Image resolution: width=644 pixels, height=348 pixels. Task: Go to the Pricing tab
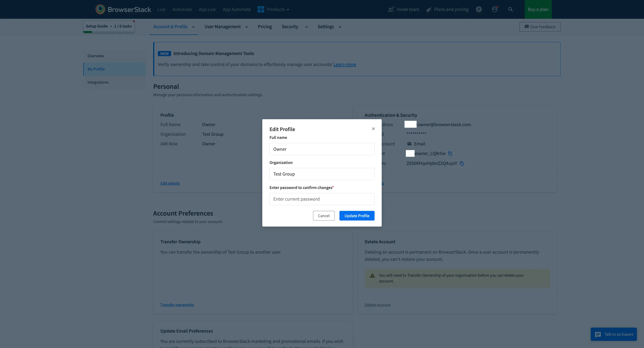(x=265, y=27)
